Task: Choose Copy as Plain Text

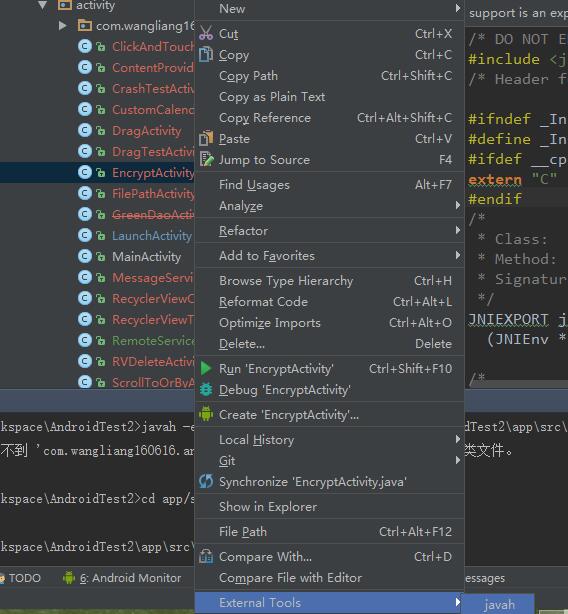Action: 329,97
